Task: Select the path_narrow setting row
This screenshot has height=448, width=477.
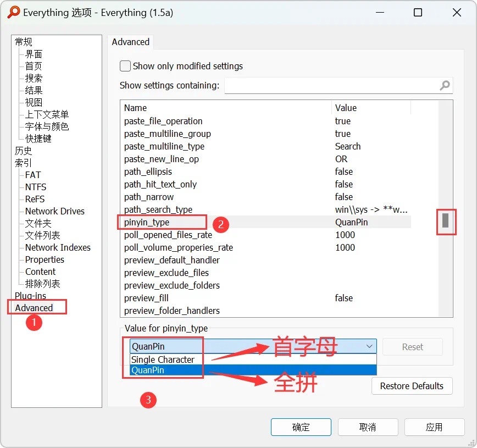Action: [x=266, y=197]
